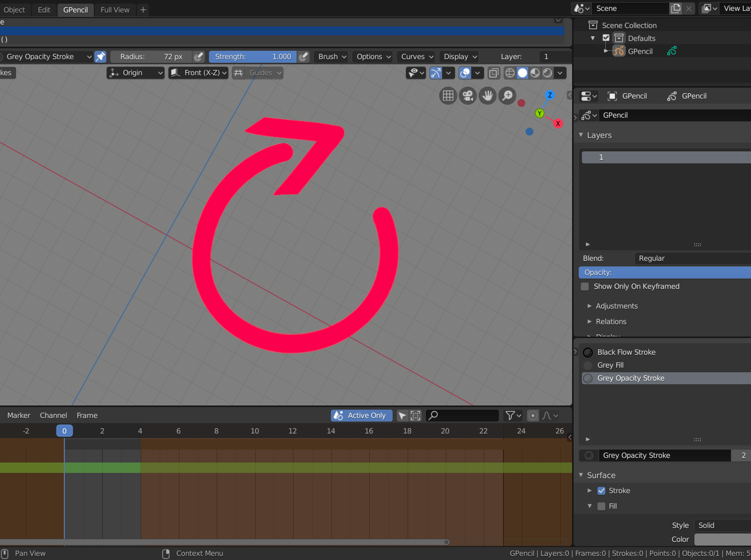
Task: Toggle camera view icon in viewport
Action: 468,96
